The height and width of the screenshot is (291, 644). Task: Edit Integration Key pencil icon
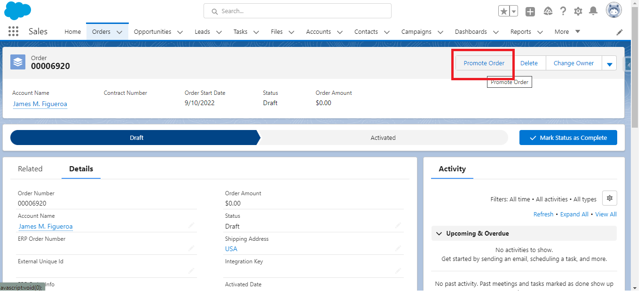398,271
